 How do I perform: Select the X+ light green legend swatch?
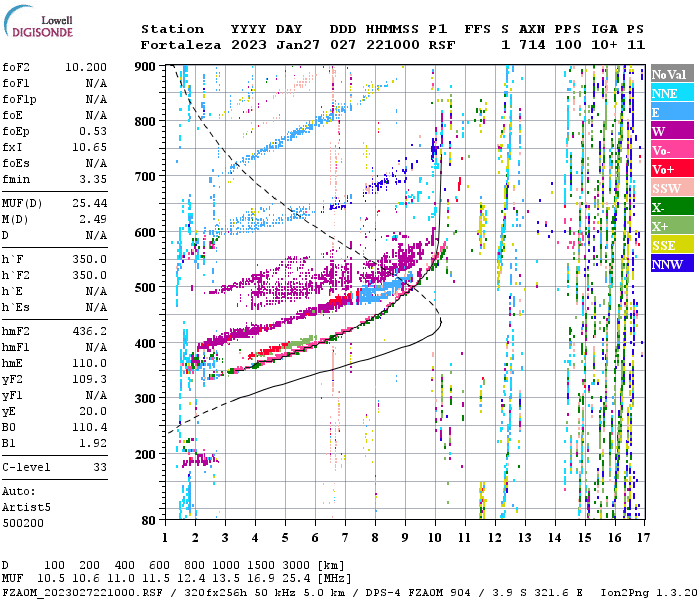pyautogui.click(x=672, y=225)
